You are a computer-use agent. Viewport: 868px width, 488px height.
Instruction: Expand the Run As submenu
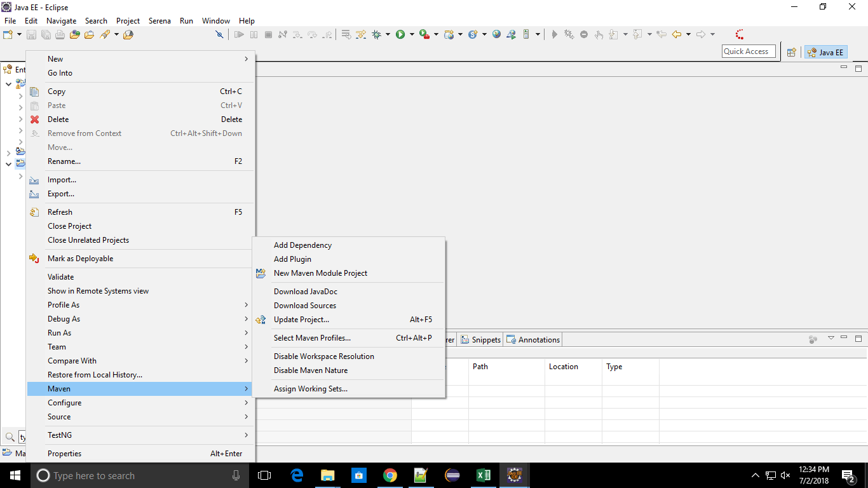pos(140,333)
